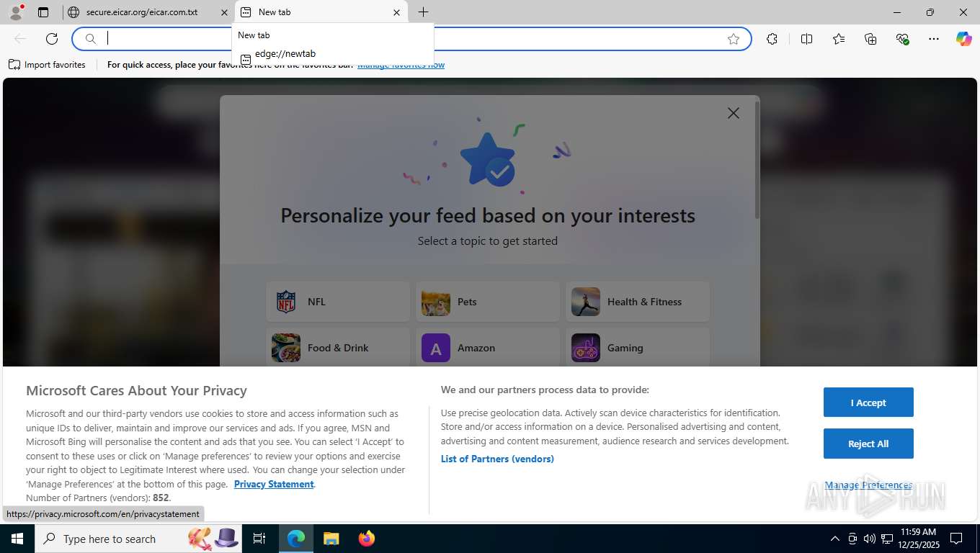Open the Privacy Statement link

(274, 484)
